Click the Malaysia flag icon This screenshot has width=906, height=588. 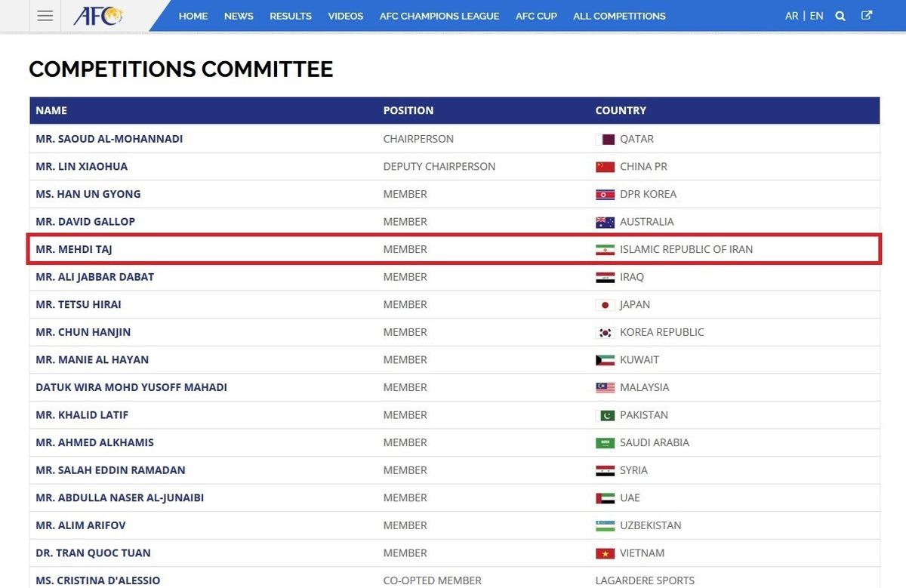tap(604, 387)
